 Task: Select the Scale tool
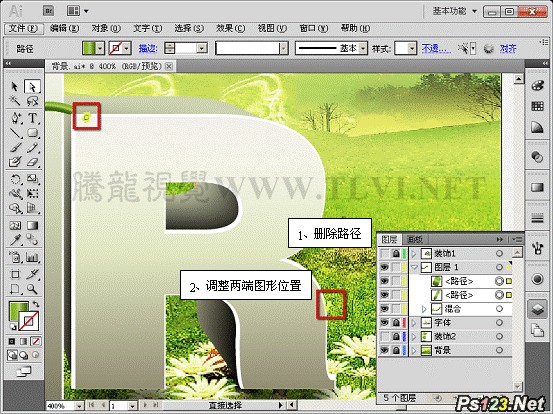[32, 179]
